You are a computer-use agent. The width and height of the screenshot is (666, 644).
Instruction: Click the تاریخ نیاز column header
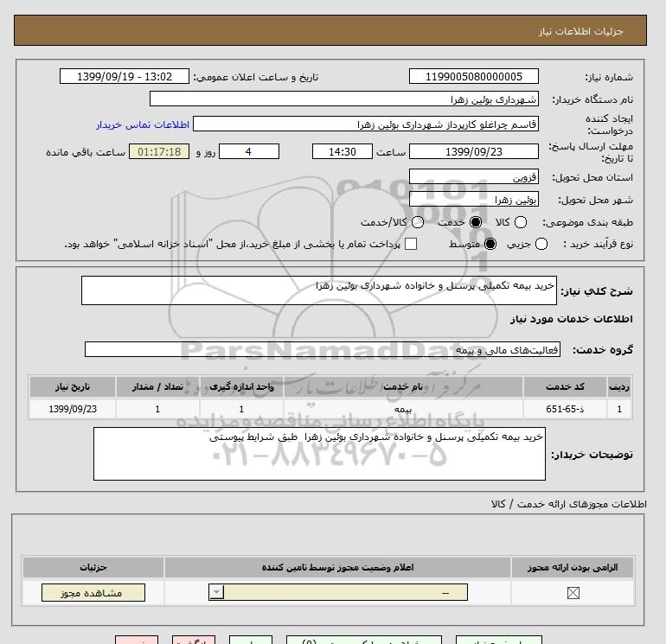[x=73, y=386]
